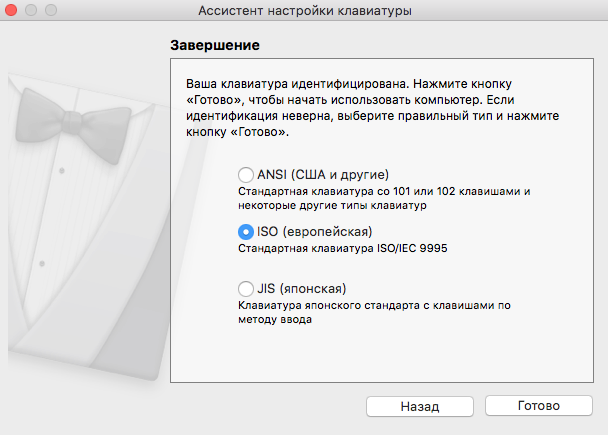Click the disabled minimize window button

click(31, 10)
